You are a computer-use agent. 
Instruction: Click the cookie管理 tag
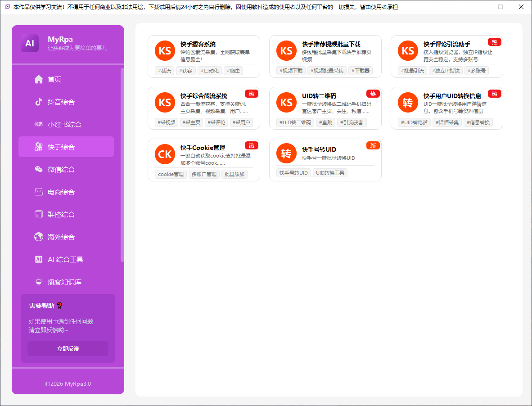coord(171,174)
